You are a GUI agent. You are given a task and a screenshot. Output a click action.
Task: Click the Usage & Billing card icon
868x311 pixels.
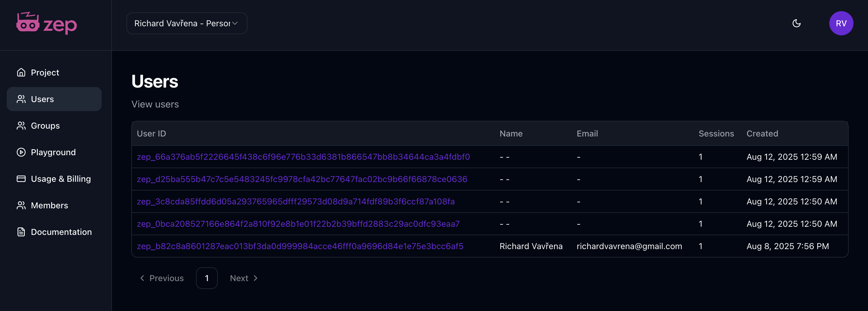21,179
